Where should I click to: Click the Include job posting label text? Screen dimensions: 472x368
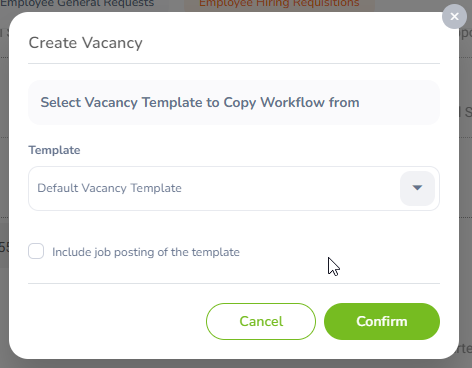(x=146, y=252)
